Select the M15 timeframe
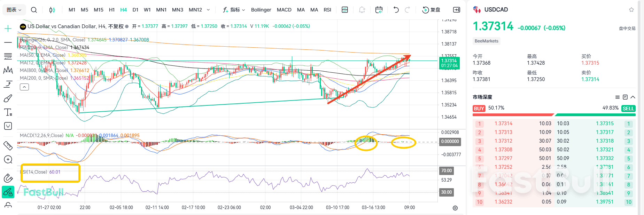644x215 pixels. (99, 10)
